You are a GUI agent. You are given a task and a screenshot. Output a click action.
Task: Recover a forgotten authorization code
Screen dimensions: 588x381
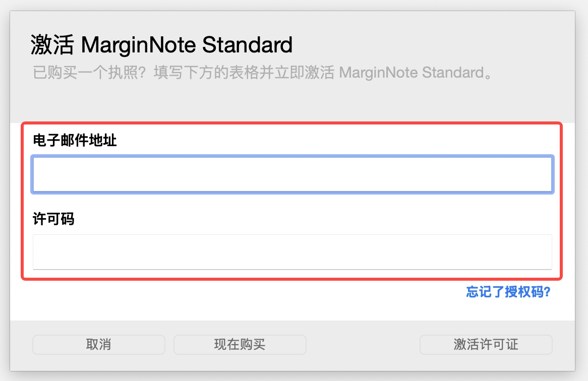tap(508, 292)
